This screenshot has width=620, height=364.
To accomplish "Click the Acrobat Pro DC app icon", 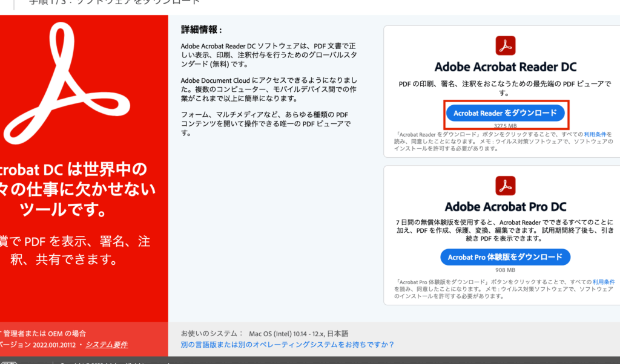I will click(x=505, y=185).
